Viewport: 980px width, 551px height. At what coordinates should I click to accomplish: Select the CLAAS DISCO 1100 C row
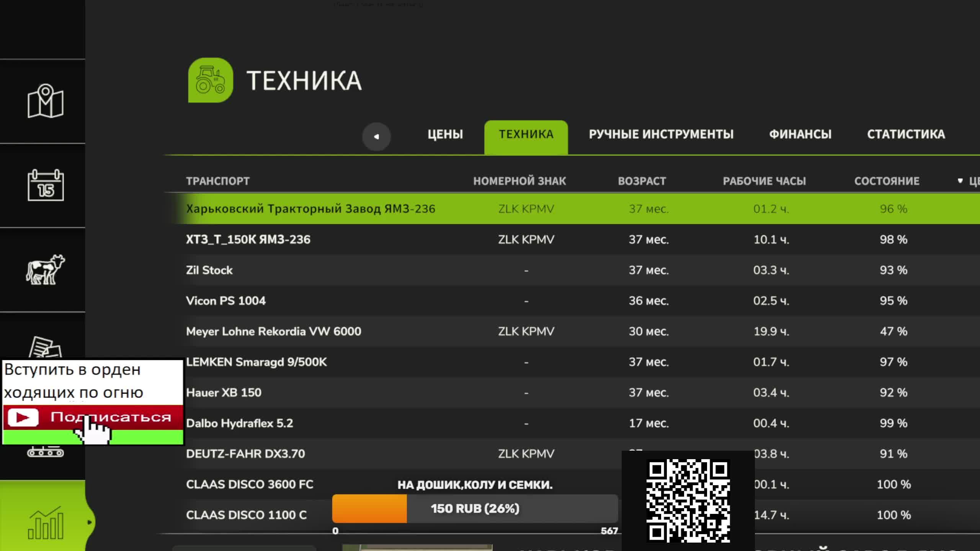click(572, 515)
